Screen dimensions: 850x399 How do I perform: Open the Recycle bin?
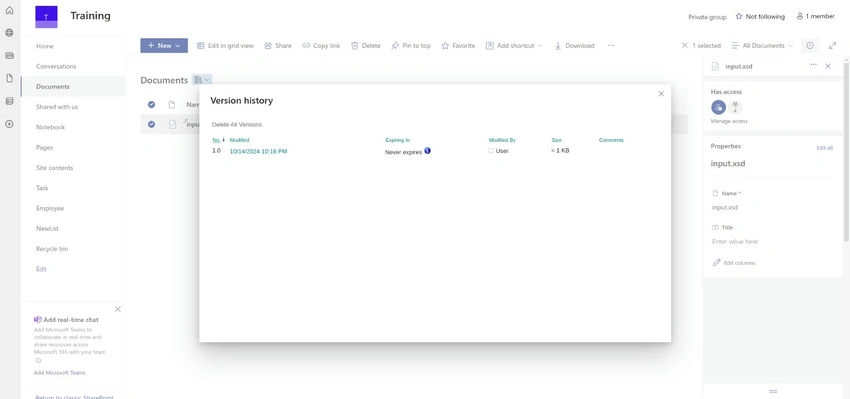tap(52, 249)
